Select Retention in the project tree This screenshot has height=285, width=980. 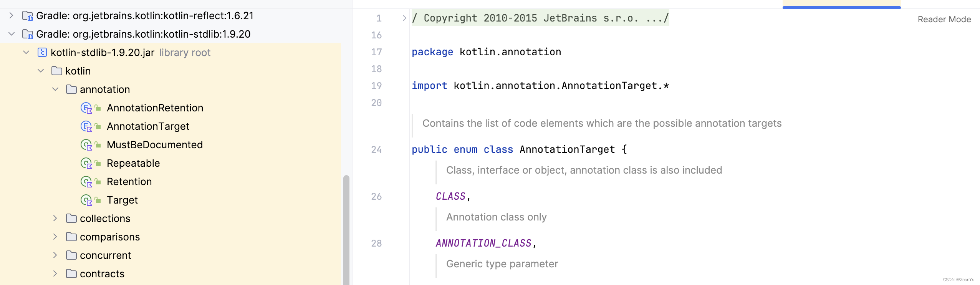pos(129,182)
